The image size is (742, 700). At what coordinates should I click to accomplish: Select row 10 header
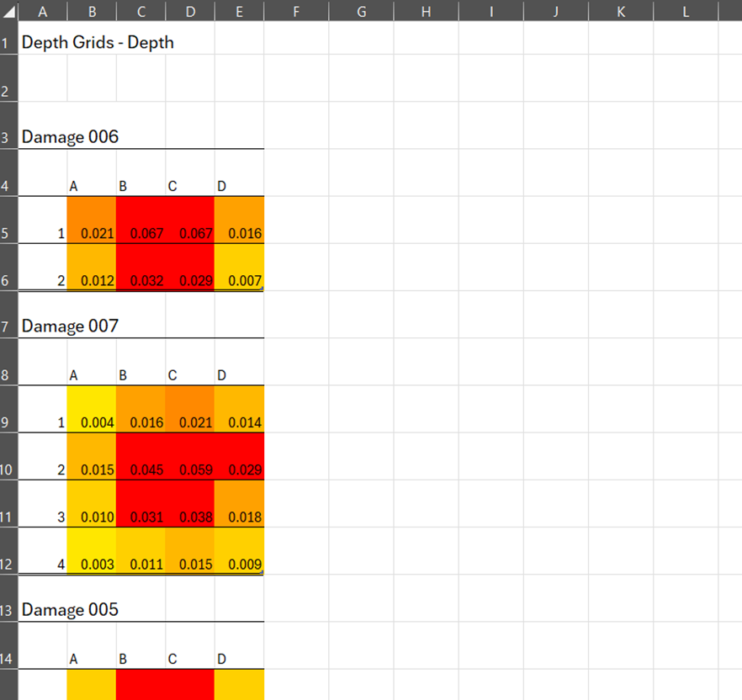(x=8, y=457)
